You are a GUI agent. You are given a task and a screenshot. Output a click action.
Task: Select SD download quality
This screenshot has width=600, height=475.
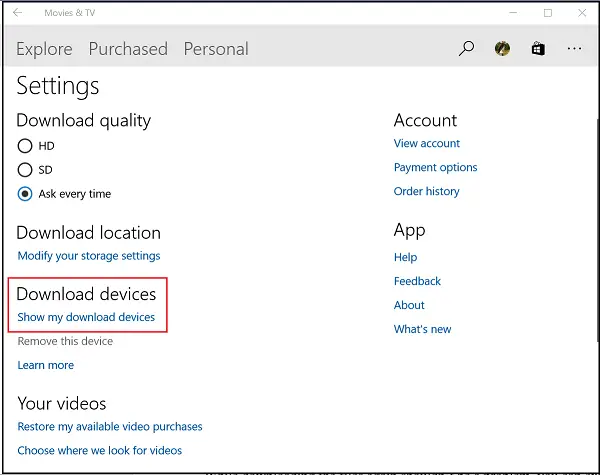coord(26,170)
